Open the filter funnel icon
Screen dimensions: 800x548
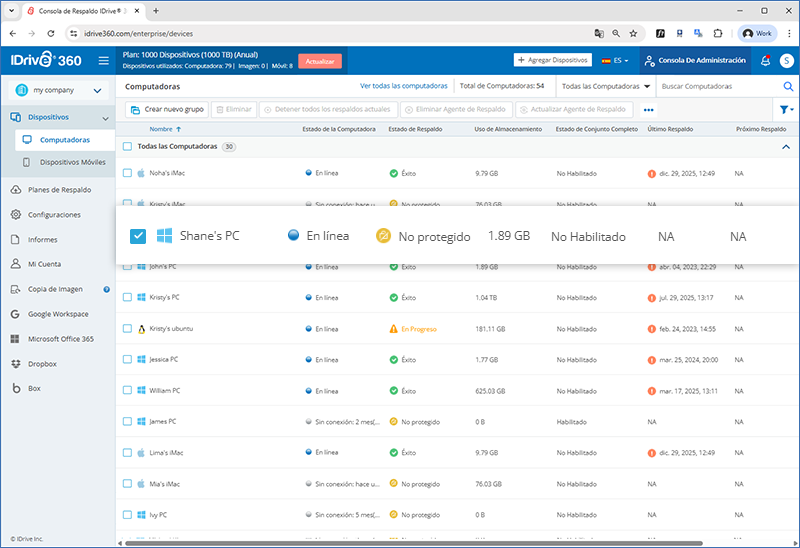(x=784, y=110)
